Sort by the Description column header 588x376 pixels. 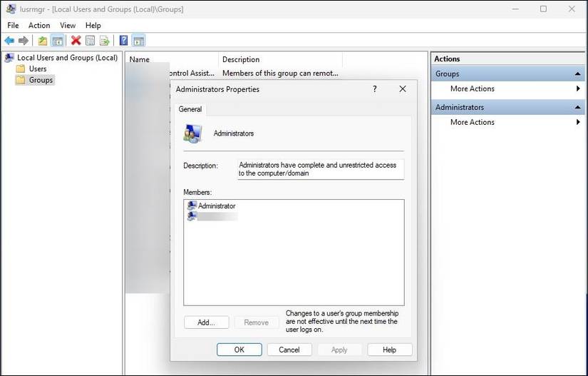coord(280,59)
